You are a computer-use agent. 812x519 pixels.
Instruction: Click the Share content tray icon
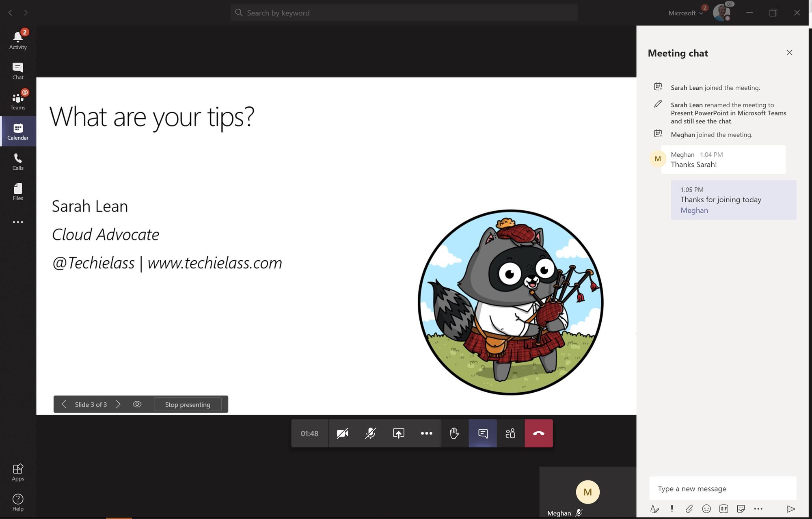tap(398, 433)
